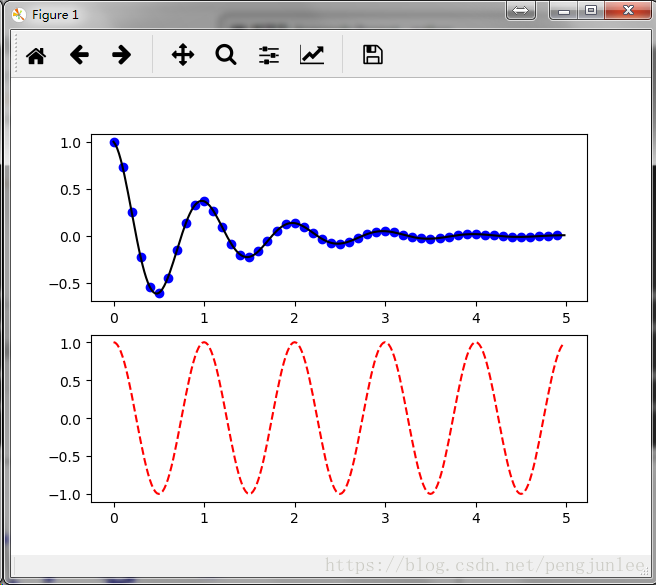
Task: Save the figure with the floppy icon
Action: coord(373,55)
